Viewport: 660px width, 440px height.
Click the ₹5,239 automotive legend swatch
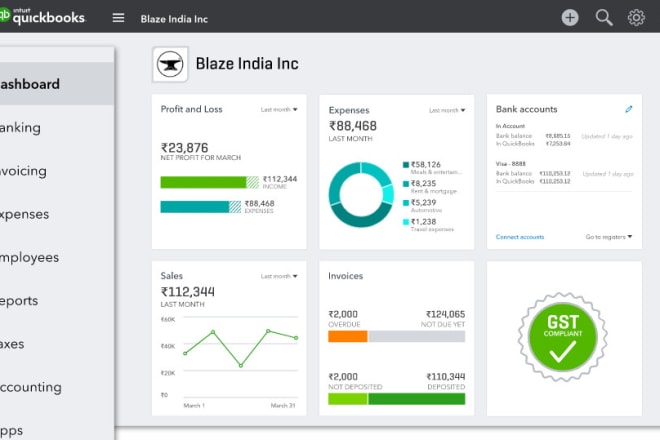[406, 203]
